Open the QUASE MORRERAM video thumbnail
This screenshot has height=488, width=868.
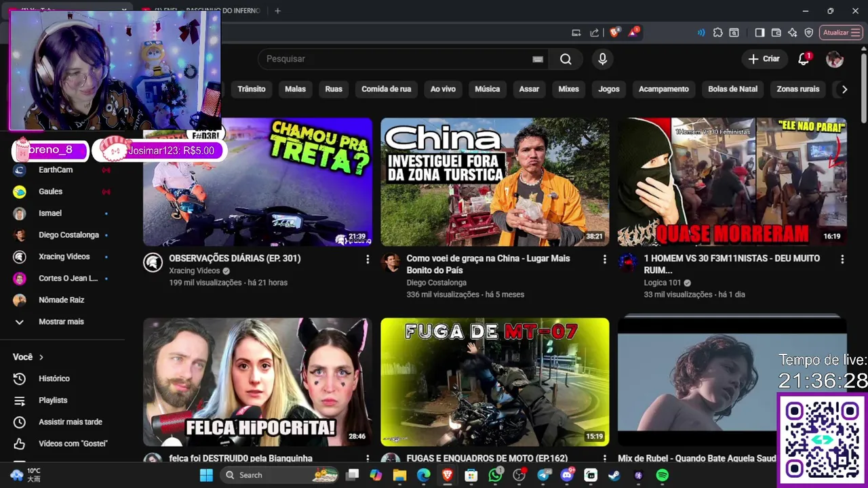[732, 182]
